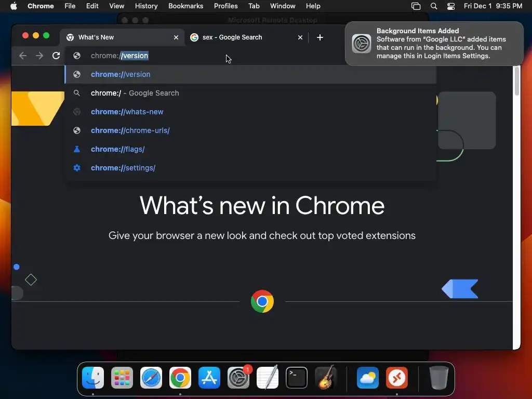Select the chrome://version suggestion

click(250, 74)
